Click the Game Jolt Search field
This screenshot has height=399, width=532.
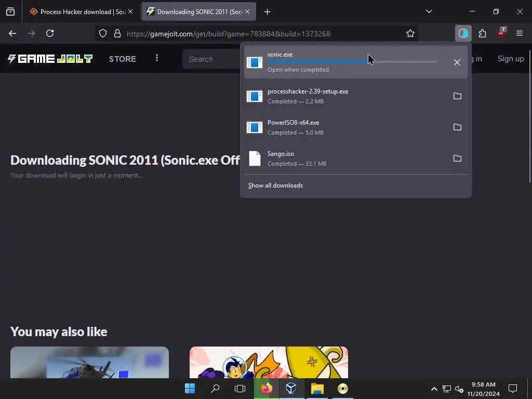click(212, 59)
